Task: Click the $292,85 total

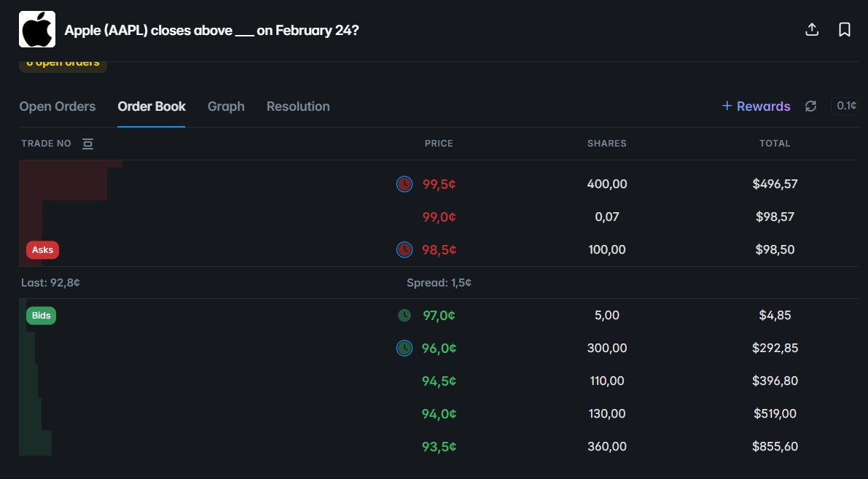Action: tap(775, 348)
